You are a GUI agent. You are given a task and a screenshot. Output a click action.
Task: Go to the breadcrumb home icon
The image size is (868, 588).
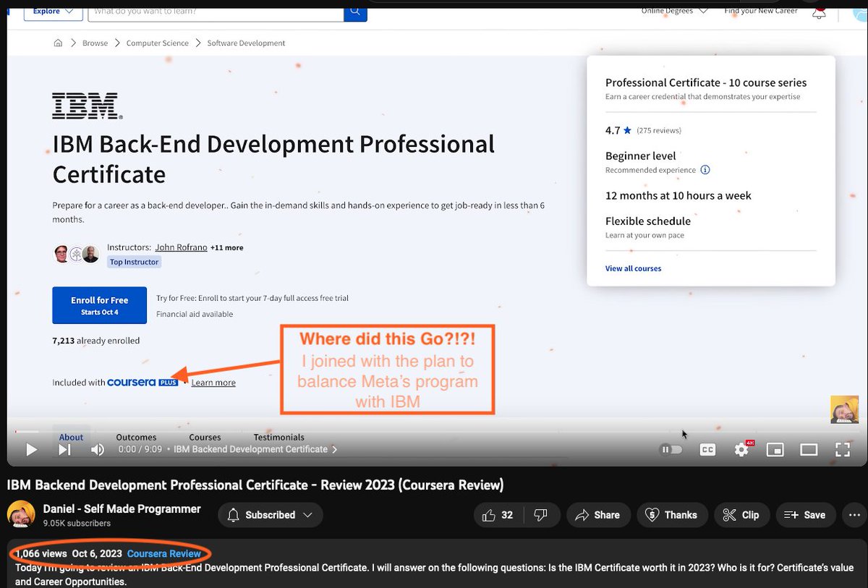(x=58, y=43)
